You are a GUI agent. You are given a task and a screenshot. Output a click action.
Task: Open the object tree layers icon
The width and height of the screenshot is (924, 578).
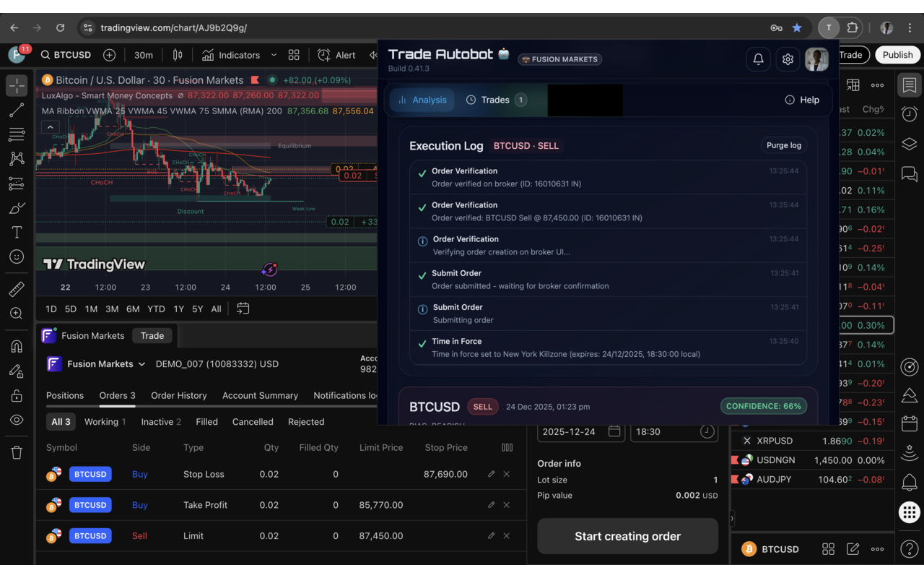click(x=910, y=144)
